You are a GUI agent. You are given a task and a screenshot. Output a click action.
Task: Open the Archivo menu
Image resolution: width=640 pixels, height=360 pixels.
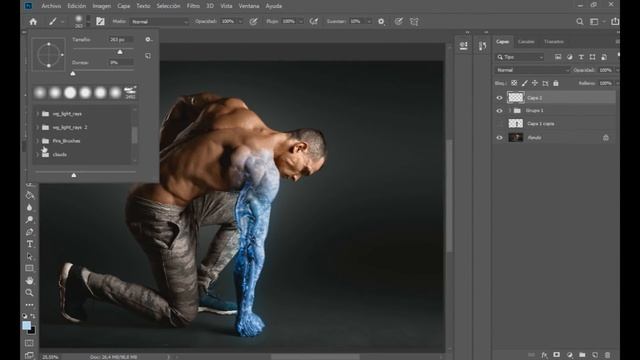point(51,6)
